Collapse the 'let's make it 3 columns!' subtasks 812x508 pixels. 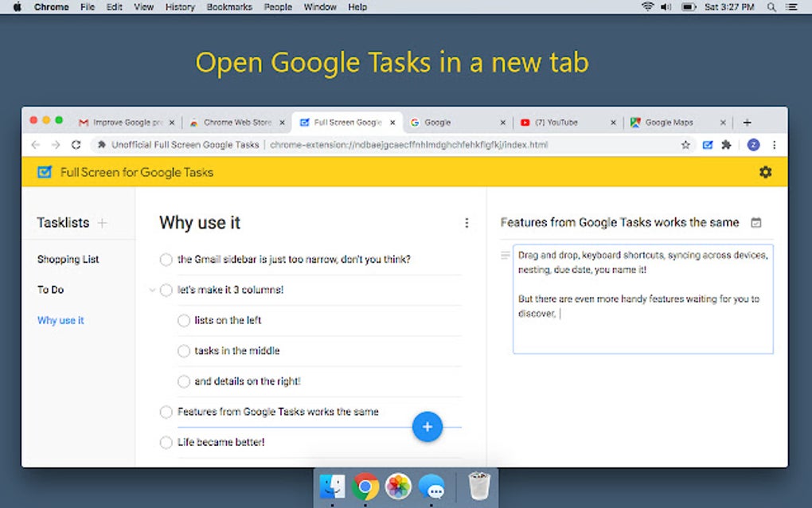pyautogui.click(x=152, y=290)
